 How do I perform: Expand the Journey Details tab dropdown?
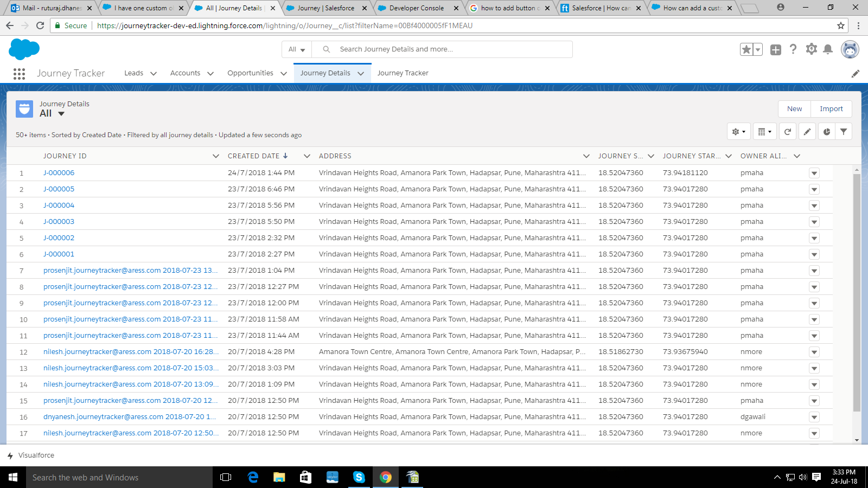pos(361,74)
